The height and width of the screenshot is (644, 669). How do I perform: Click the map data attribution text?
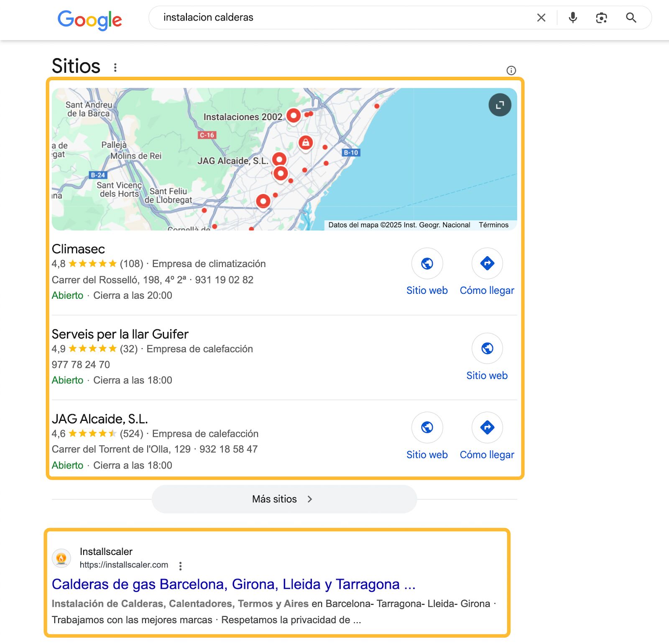click(399, 225)
